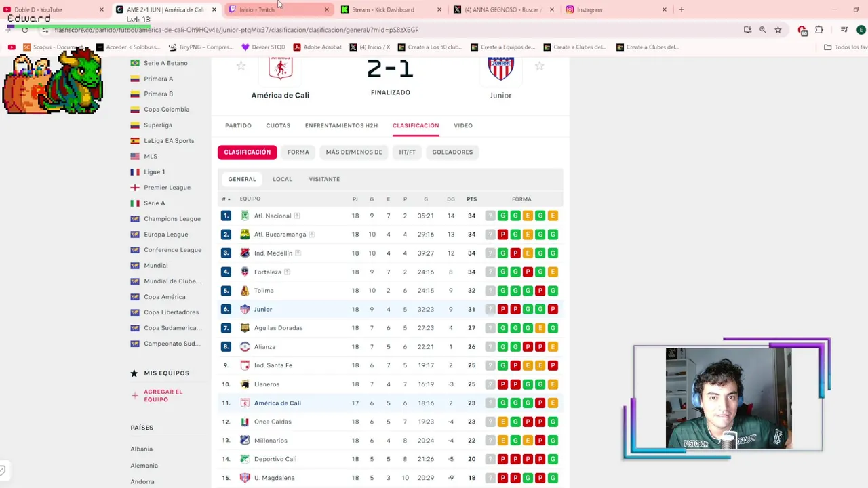Open Mundial competition in sidebar
The image size is (868, 488).
click(x=155, y=266)
